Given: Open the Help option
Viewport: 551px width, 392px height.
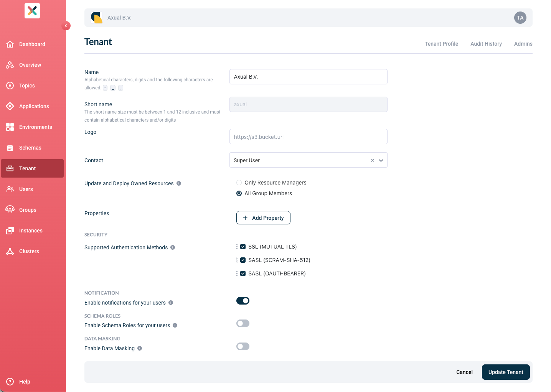Looking at the screenshot, I should coord(25,382).
